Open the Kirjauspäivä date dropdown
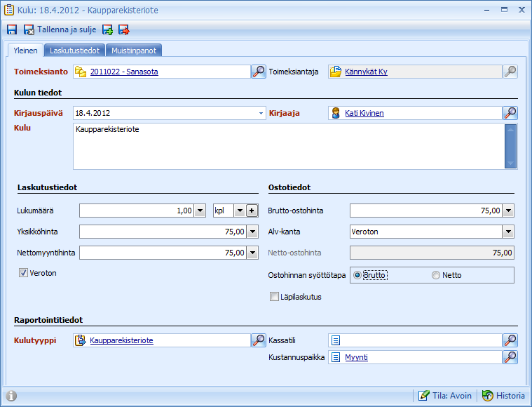Image resolution: width=532 pixels, height=407 pixels. 261,113
